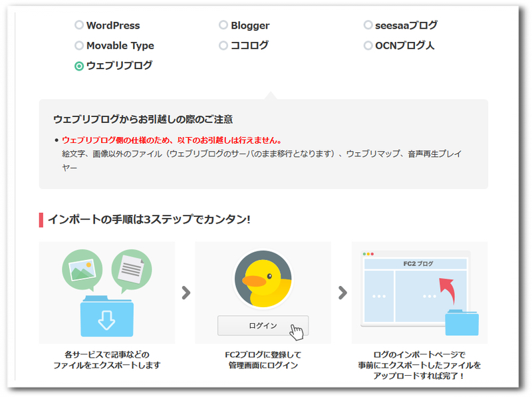This screenshot has width=532, height=397.
Task: Choose the seesaaブログ radio option
Action: 368,25
